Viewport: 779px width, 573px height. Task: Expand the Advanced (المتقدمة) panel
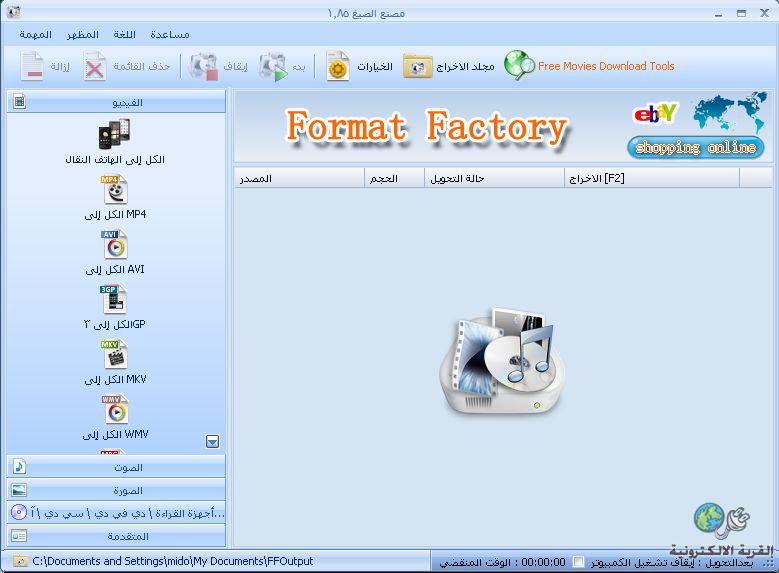pos(116,536)
